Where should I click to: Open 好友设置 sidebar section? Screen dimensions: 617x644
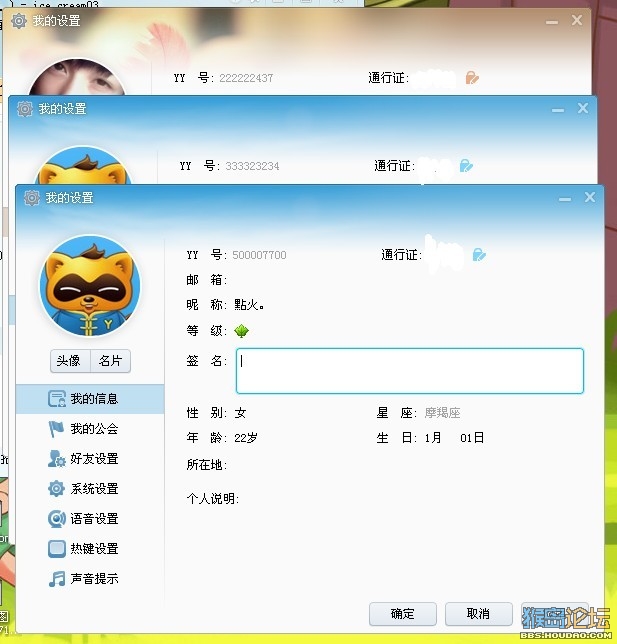point(90,459)
